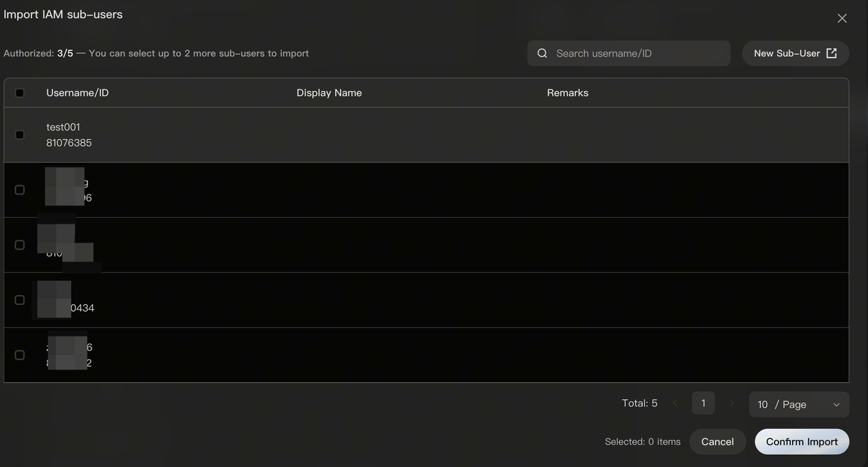Tick the checkbox of the last table row ending 2
The width and height of the screenshot is (868, 467).
point(20,355)
